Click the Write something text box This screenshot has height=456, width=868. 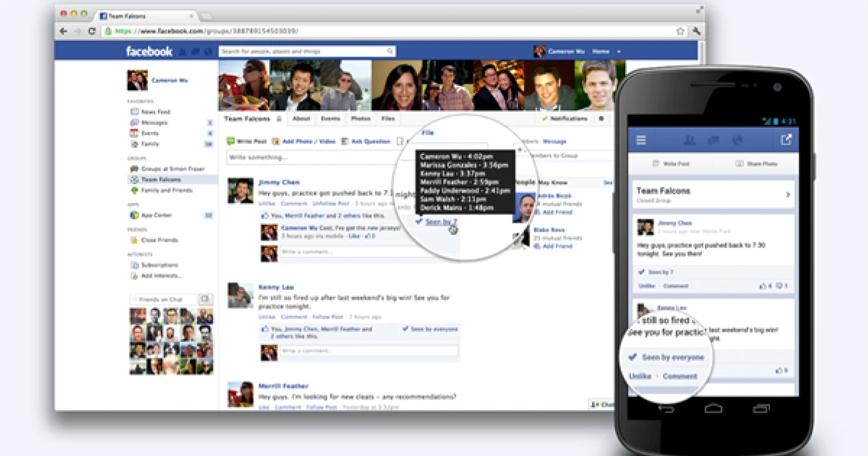310,158
